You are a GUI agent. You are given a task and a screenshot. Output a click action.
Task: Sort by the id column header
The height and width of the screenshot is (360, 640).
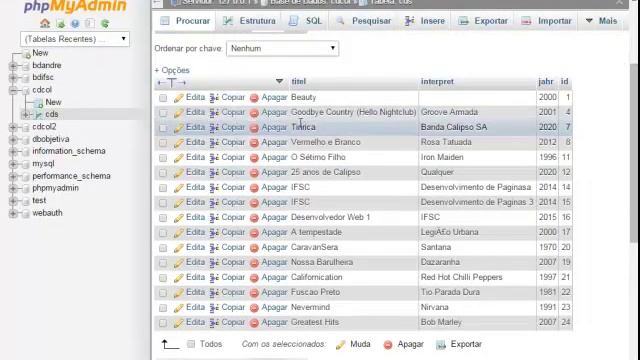(564, 82)
